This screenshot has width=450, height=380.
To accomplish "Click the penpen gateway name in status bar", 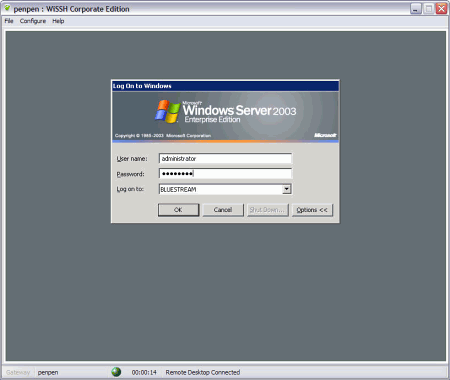I will pos(48,372).
